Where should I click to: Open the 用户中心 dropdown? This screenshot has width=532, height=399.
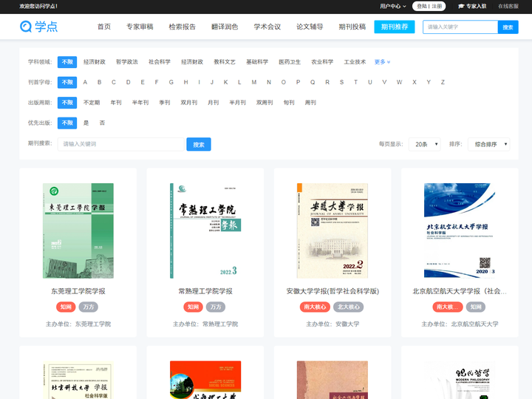392,6
